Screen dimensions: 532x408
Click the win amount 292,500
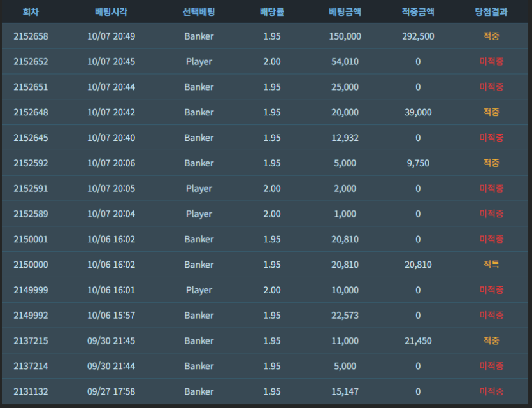tap(418, 36)
